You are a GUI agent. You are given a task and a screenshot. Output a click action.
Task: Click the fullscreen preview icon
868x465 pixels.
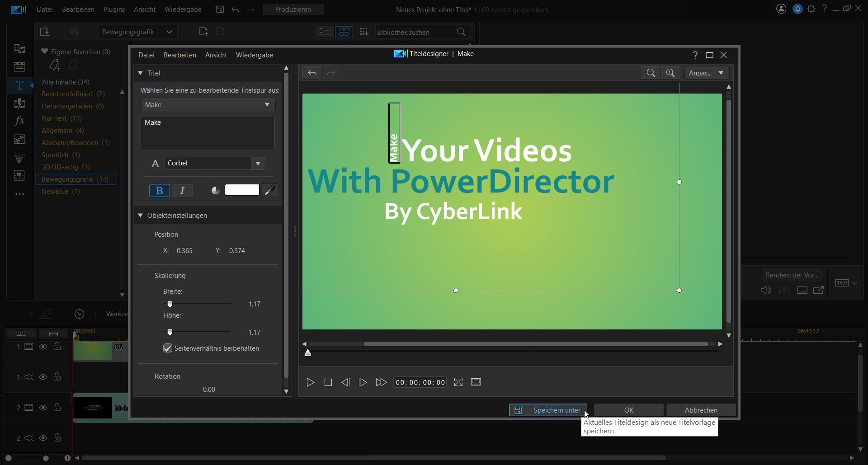point(458,382)
